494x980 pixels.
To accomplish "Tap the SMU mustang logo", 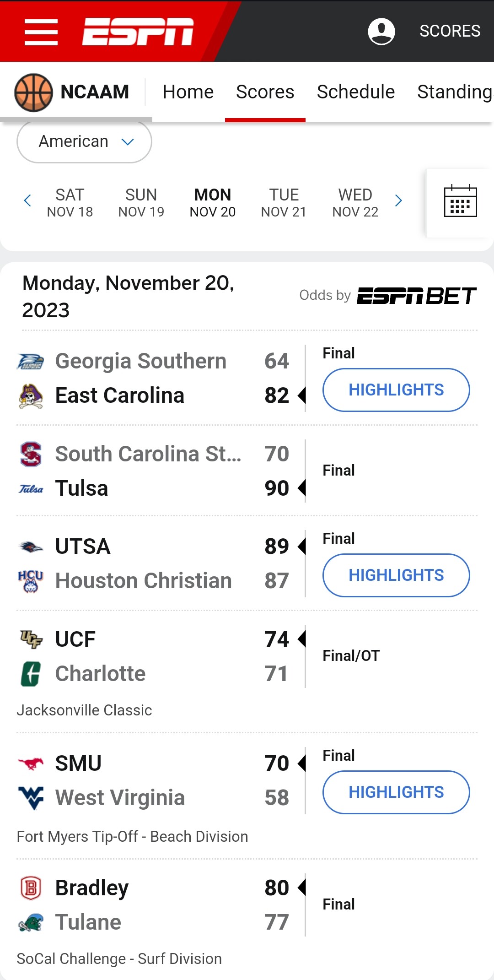I will pyautogui.click(x=31, y=763).
